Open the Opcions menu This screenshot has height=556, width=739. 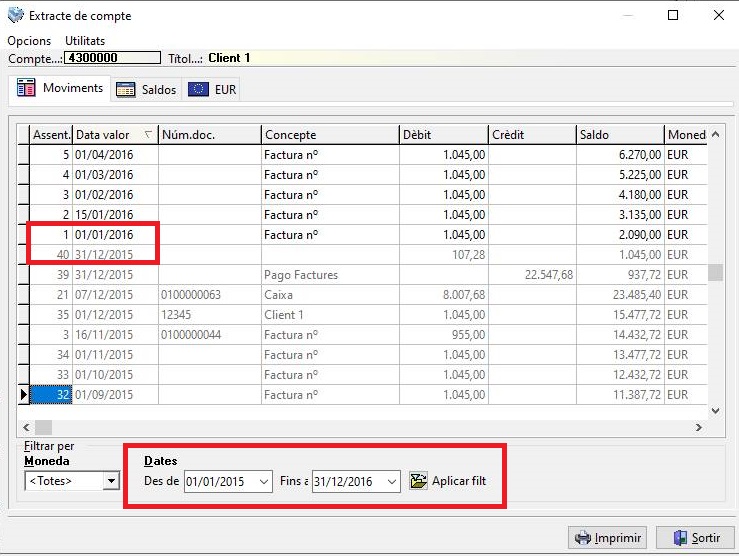[29, 41]
